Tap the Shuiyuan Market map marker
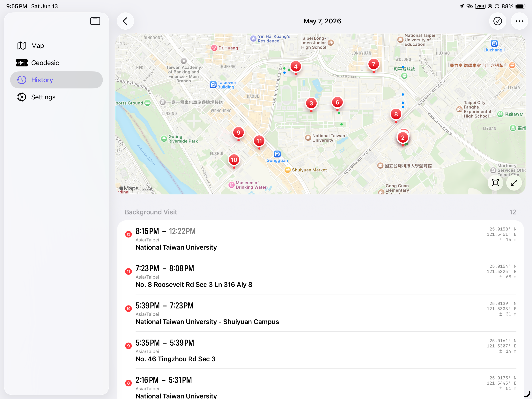 [x=287, y=170]
